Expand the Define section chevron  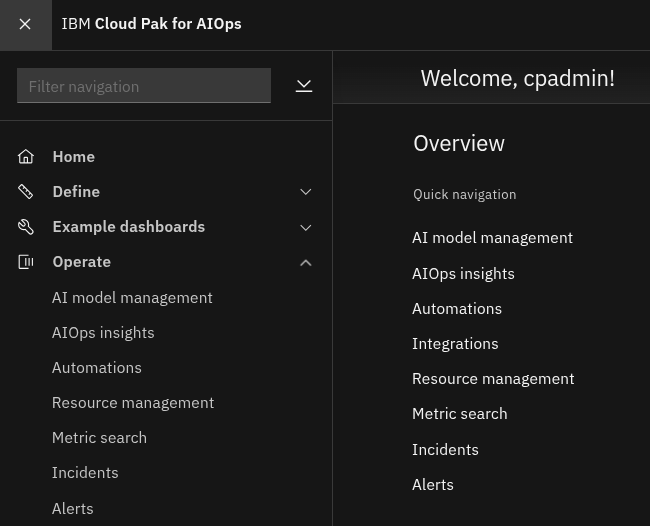pos(306,192)
